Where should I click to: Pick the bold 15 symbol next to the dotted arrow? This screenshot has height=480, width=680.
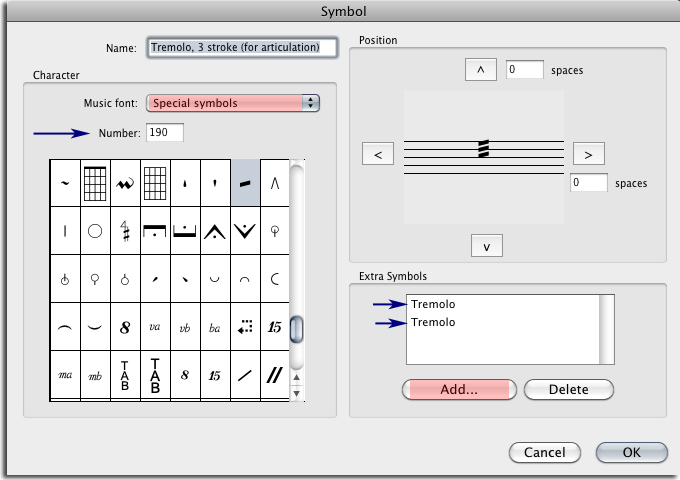tap(275, 327)
